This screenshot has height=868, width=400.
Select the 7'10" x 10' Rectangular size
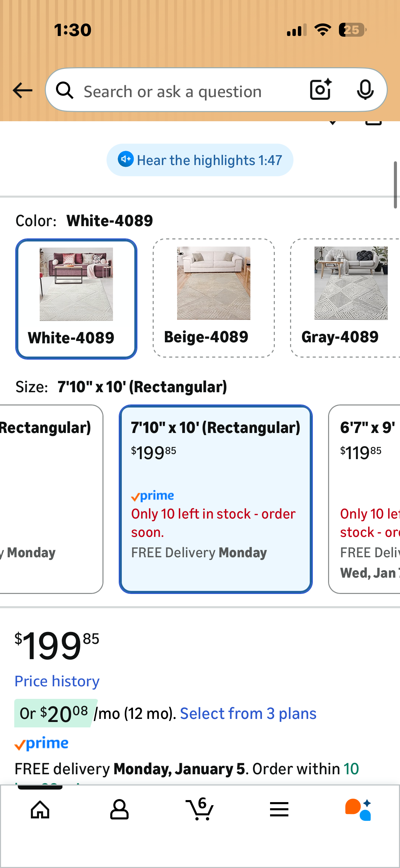pyautogui.click(x=215, y=499)
